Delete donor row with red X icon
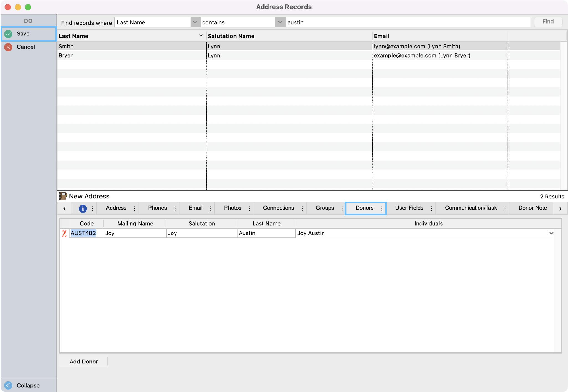Image resolution: width=568 pixels, height=392 pixels. point(64,233)
